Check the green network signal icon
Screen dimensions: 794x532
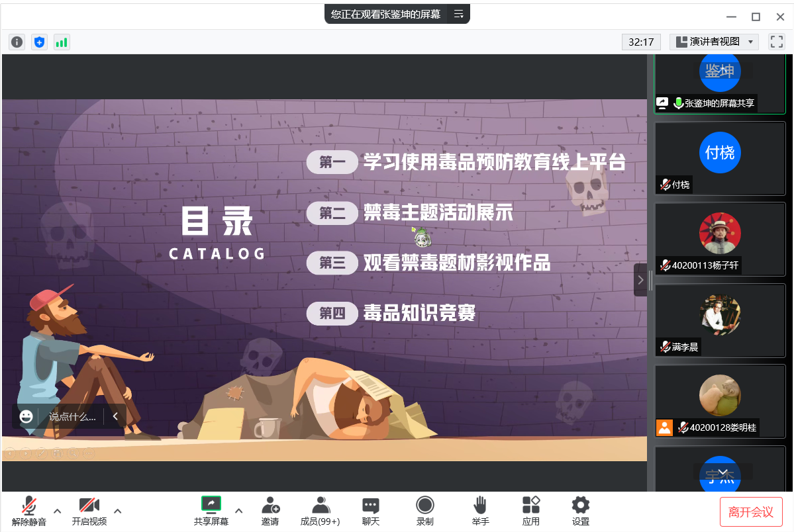62,42
